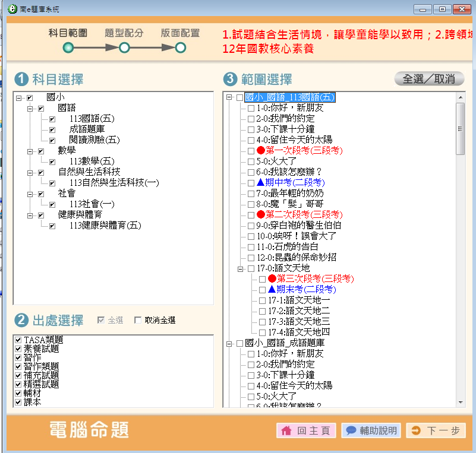Check the 1-0:你好，新朋友 checkbox
This screenshot has width=476, height=453.
coord(251,109)
